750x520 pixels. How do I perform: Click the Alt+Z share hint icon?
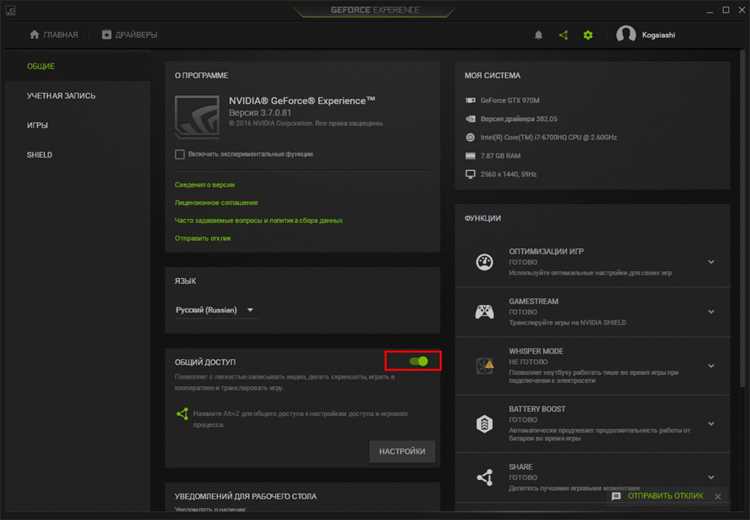[x=182, y=414]
